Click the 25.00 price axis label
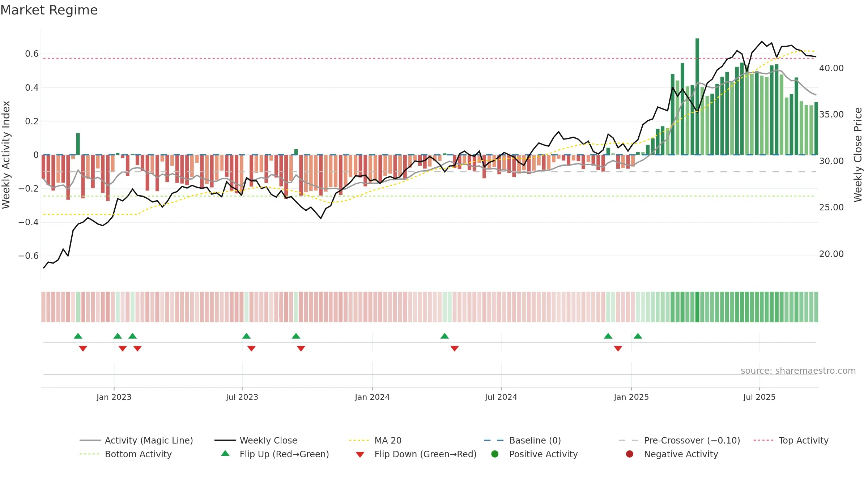The height and width of the screenshot is (488, 868). pos(831,207)
